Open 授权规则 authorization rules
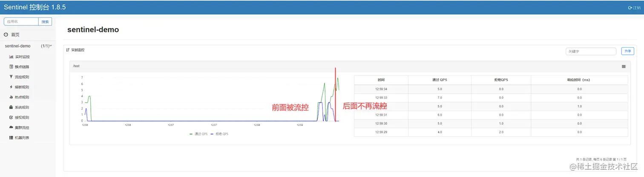This screenshot has width=644, height=177. tap(19, 117)
